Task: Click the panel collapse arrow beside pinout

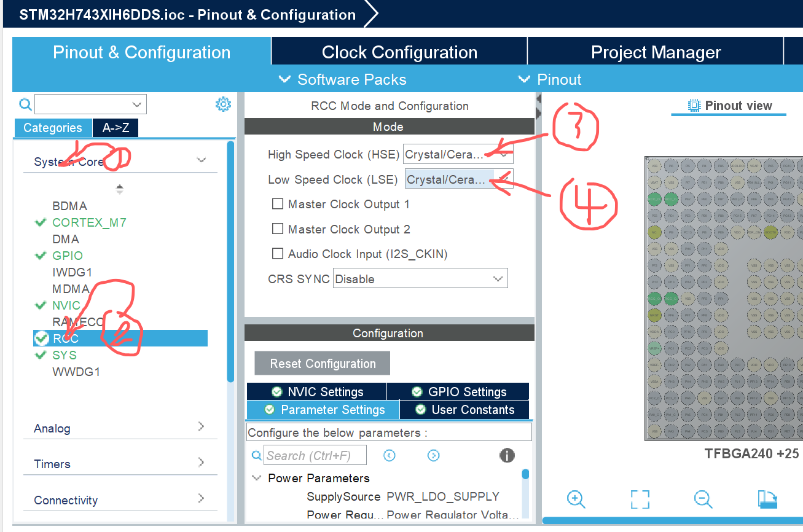Action: pos(539,99)
